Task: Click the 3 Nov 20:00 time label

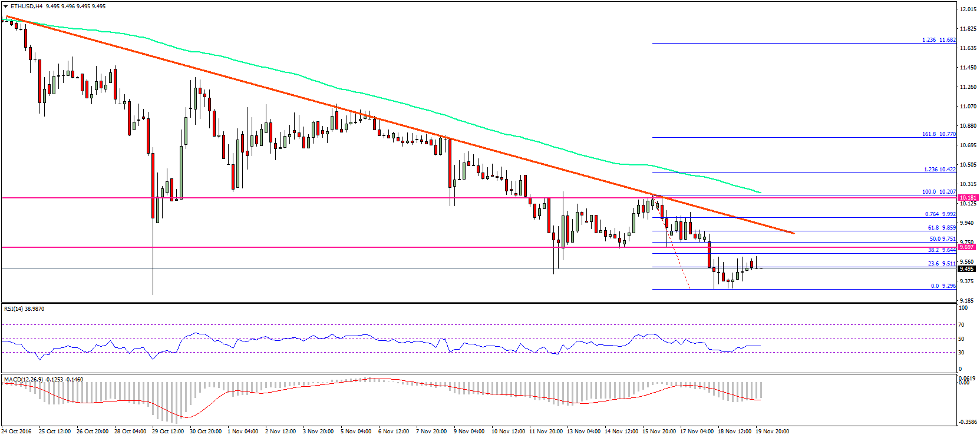Action: click(318, 432)
